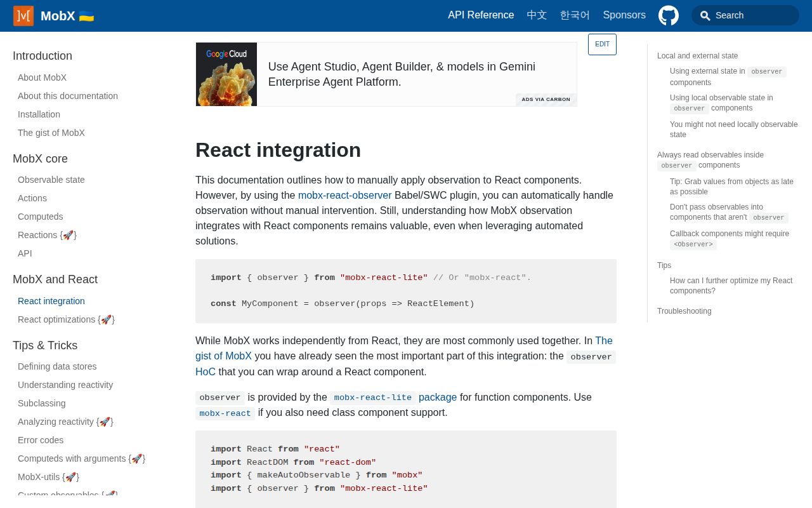Open Defining data stores page
812x508 pixels.
click(x=57, y=366)
